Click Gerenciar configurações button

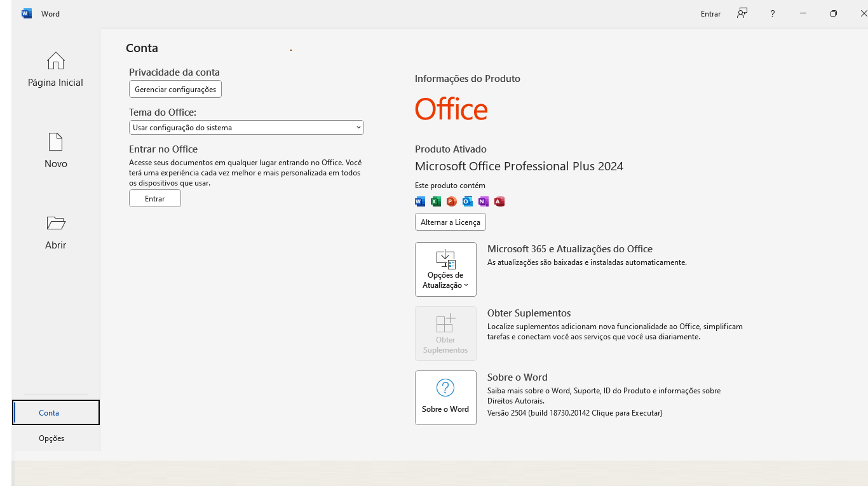[x=175, y=90]
